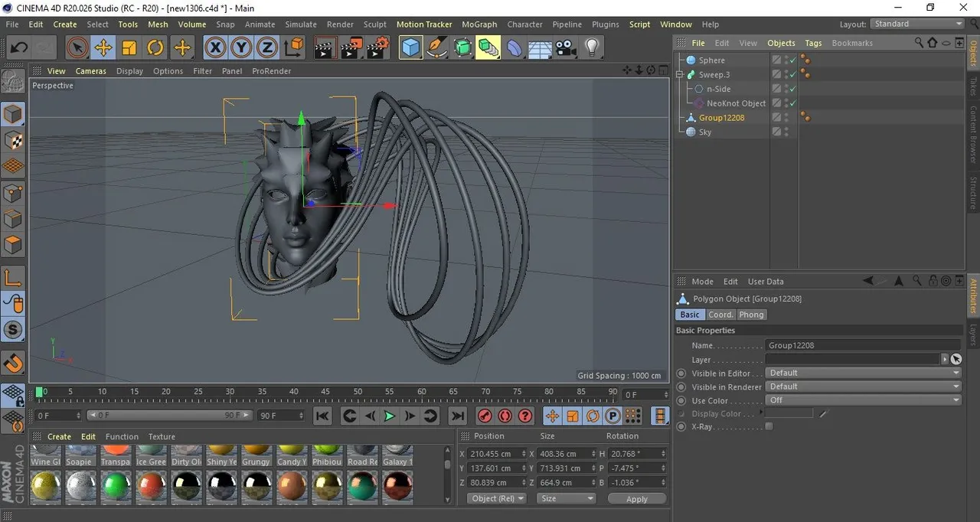Image resolution: width=980 pixels, height=522 pixels.
Task: Toggle the X-Ray checkbox
Action: pyautogui.click(x=769, y=426)
